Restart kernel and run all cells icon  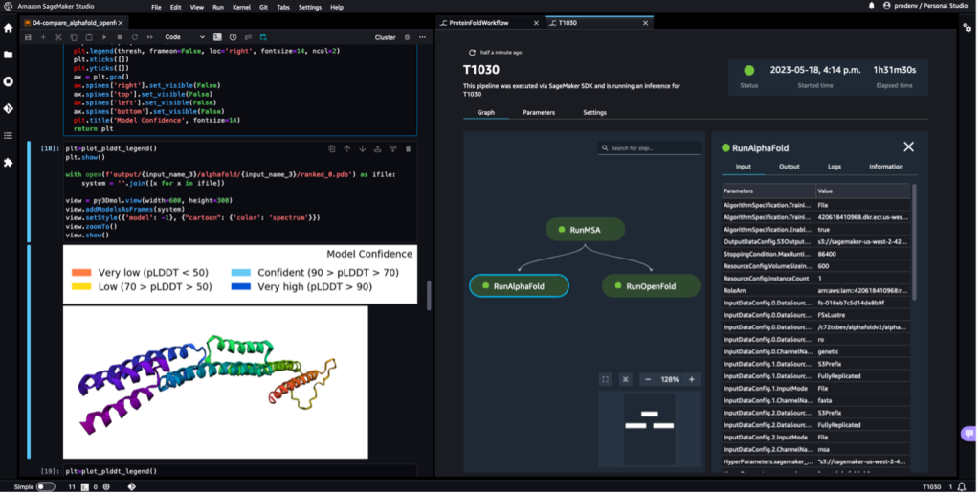pos(149,37)
